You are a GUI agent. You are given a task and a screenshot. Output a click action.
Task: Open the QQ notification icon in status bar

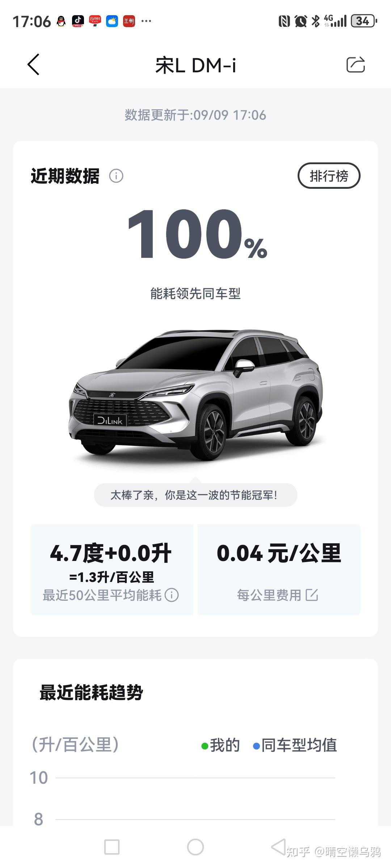pyautogui.click(x=61, y=21)
